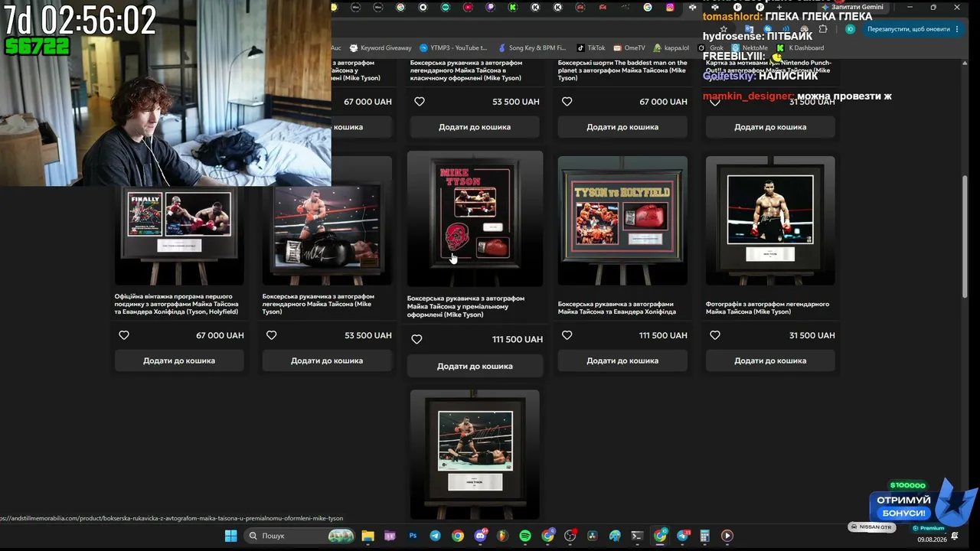Open the Calculator from the taskbar
Image resolution: width=980 pixels, height=551 pixels.
[704, 536]
